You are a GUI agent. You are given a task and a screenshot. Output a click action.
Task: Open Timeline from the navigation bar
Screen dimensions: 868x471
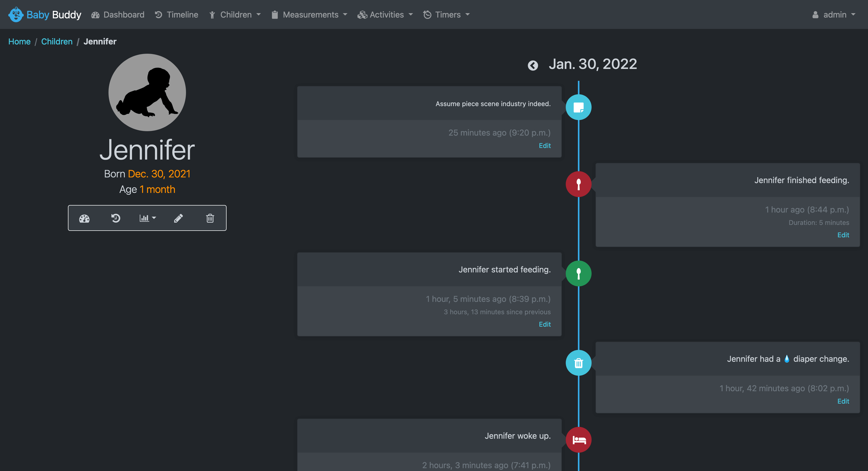(x=176, y=14)
